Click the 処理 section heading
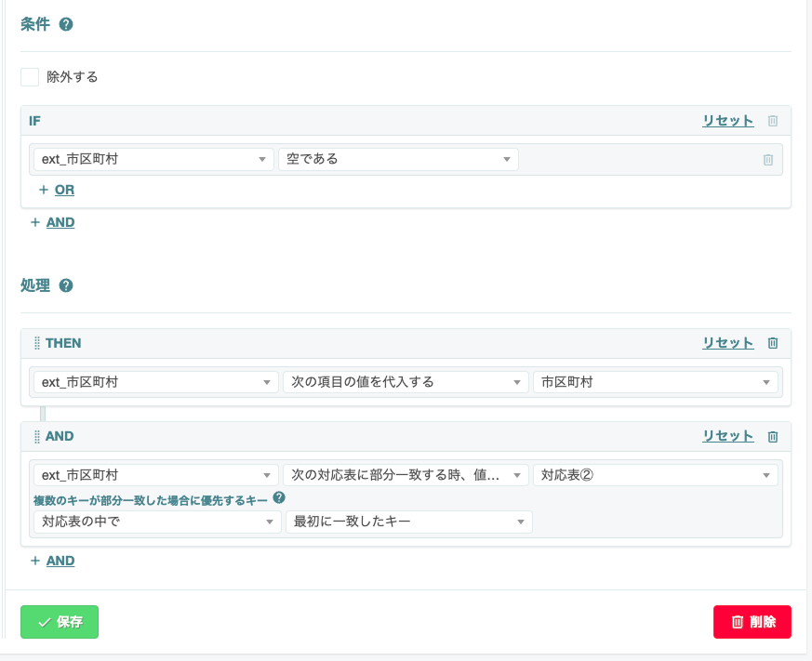 [35, 285]
